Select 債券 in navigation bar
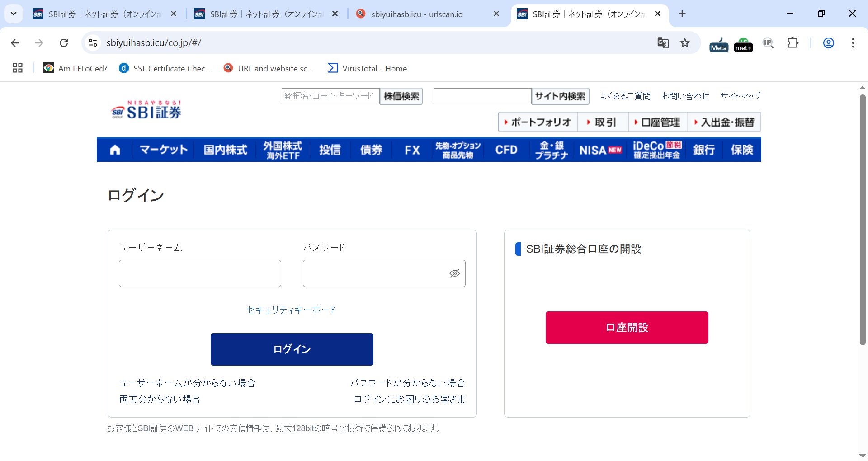Image resolution: width=868 pixels, height=461 pixels. pos(371,150)
